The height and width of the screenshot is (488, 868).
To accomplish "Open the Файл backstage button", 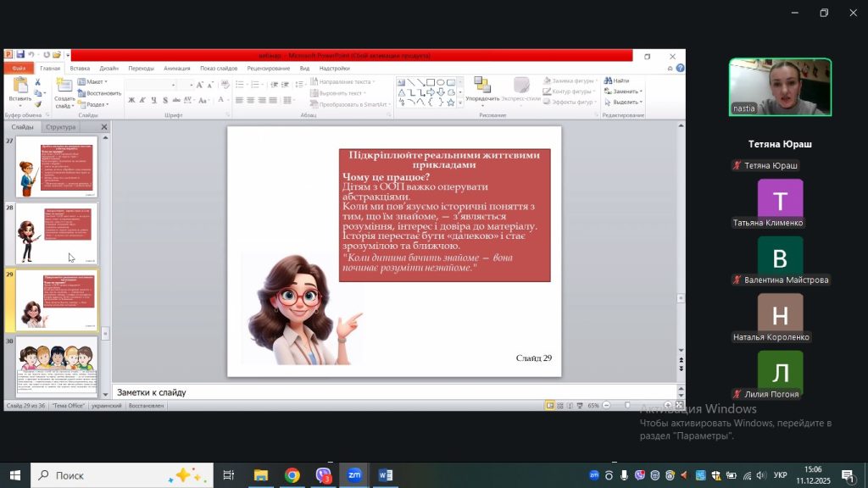I will [19, 68].
